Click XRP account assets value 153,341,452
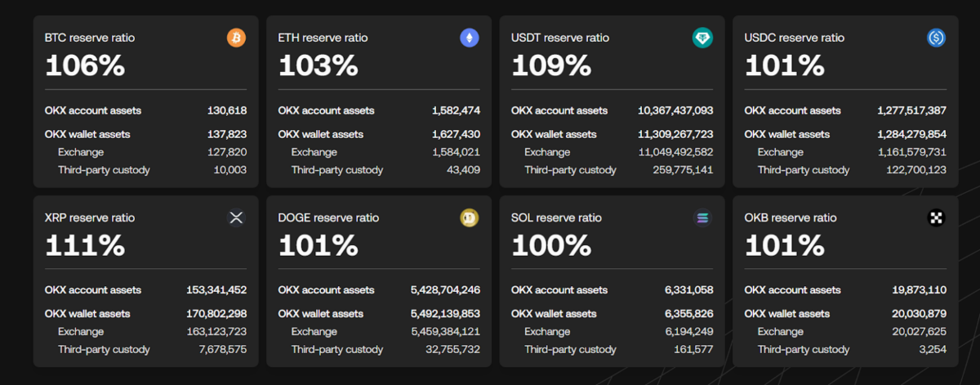This screenshot has height=385, width=980. click(216, 290)
